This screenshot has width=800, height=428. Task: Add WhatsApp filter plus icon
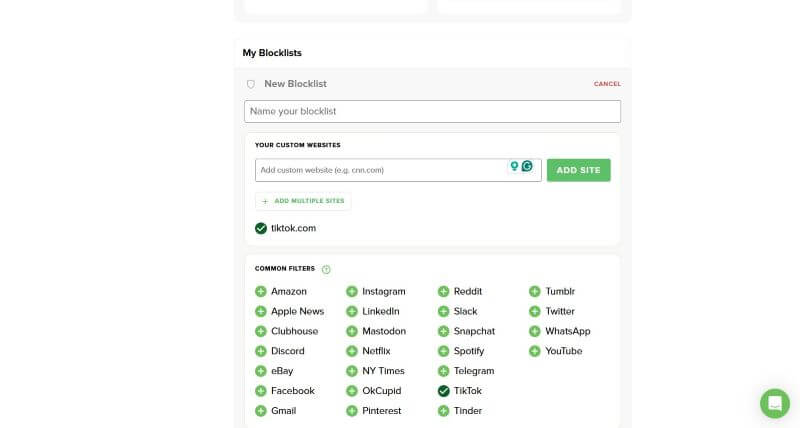tap(535, 331)
